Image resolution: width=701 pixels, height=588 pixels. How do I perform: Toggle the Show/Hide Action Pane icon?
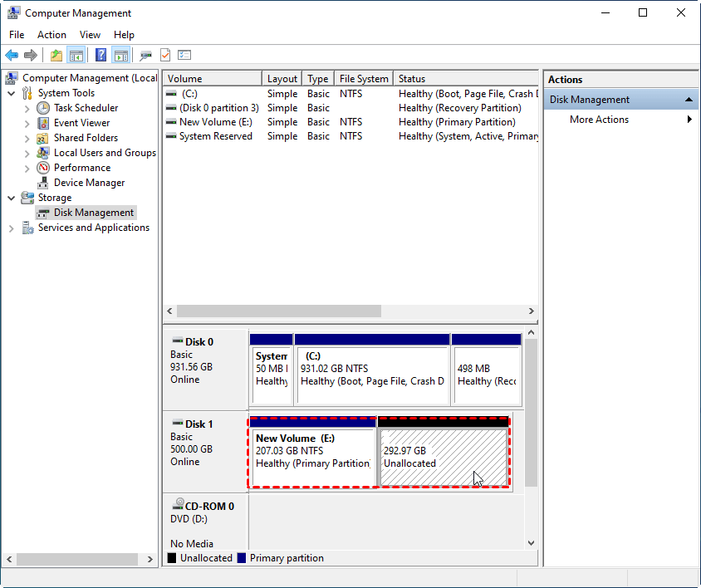click(x=121, y=56)
